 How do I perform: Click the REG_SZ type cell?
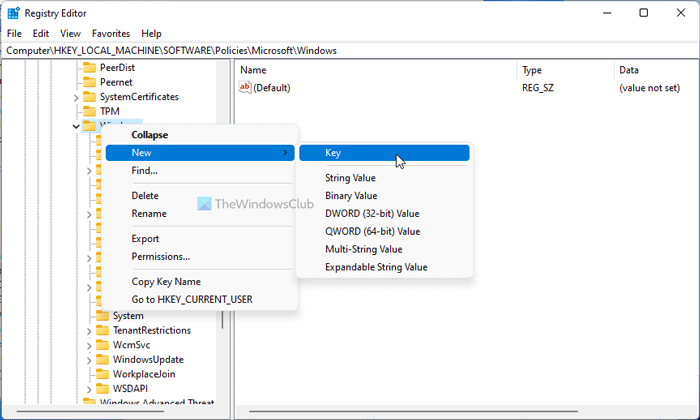pyautogui.click(x=538, y=88)
